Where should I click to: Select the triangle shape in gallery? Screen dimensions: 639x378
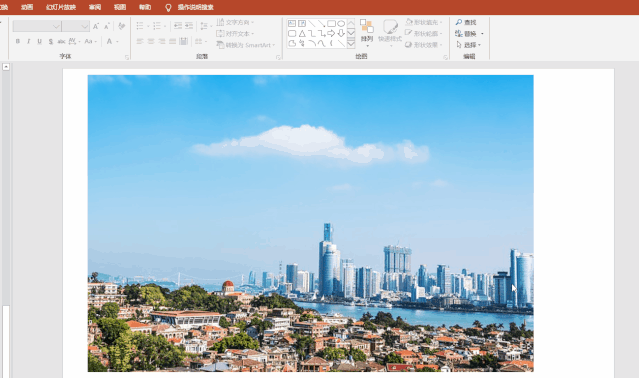coord(302,33)
